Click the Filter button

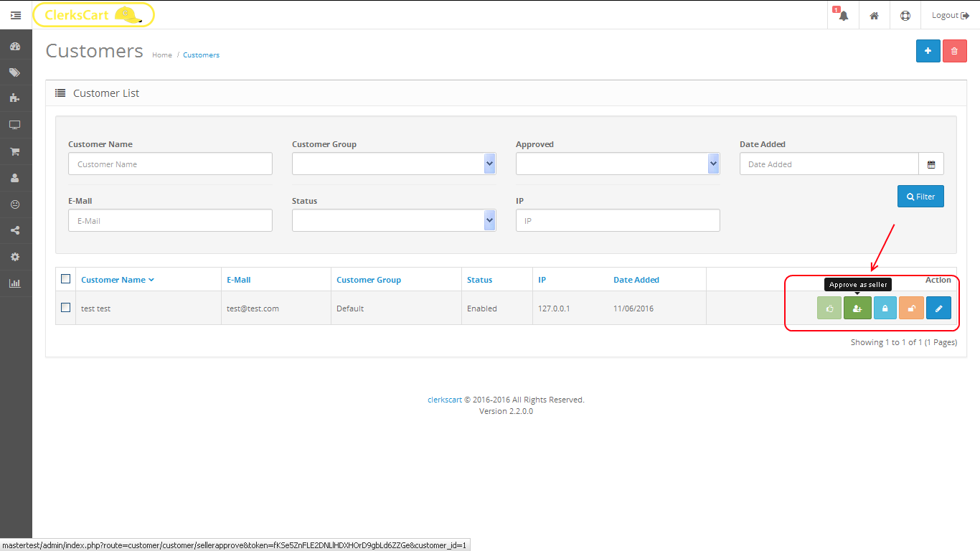coord(920,197)
